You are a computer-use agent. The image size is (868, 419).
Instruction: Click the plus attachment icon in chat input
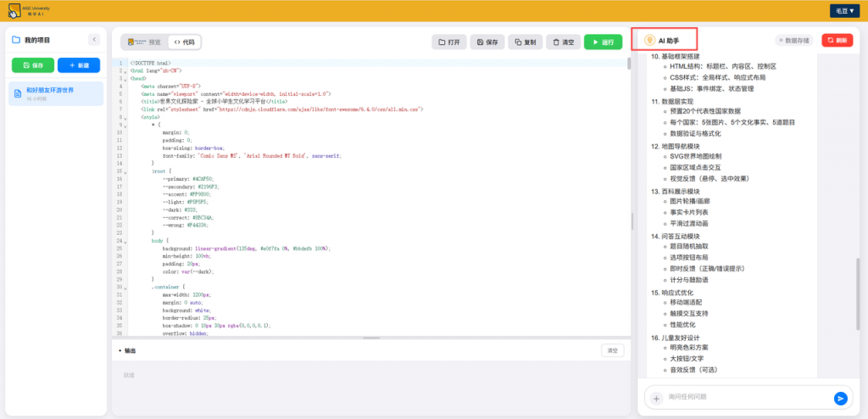(x=655, y=398)
